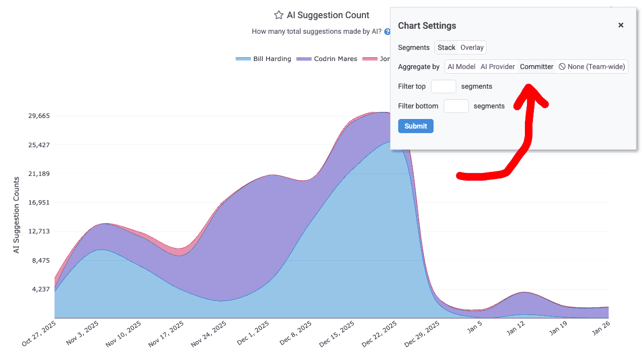Aggregate by AI Provider
Viewport: 644px width, 363px height.
(x=498, y=67)
